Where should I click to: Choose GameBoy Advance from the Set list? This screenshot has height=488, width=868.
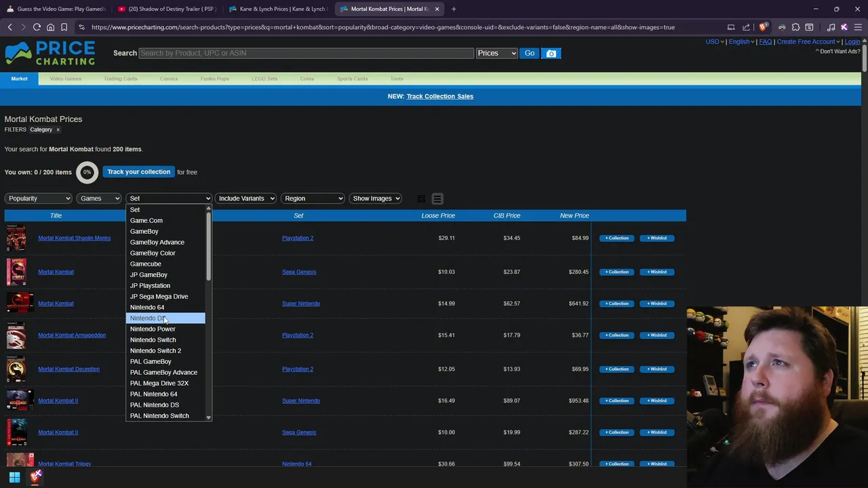pos(165,242)
